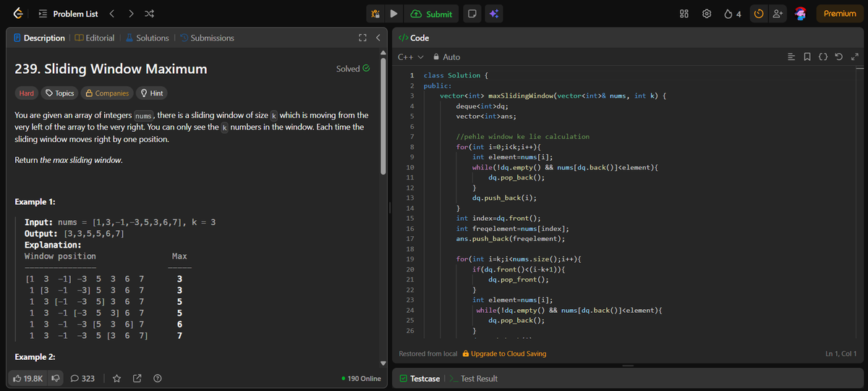The width and height of the screenshot is (868, 391).
Task: Click the 190 Online indicator
Action: click(361, 379)
